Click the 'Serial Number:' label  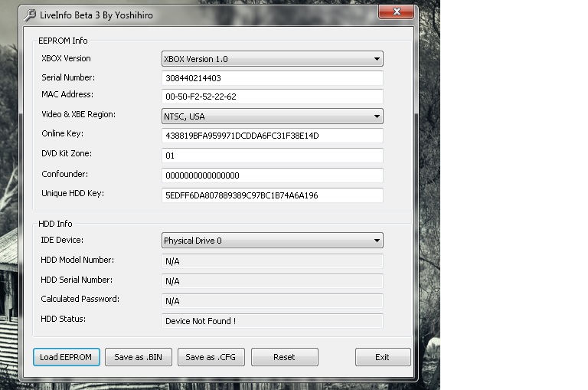click(68, 77)
